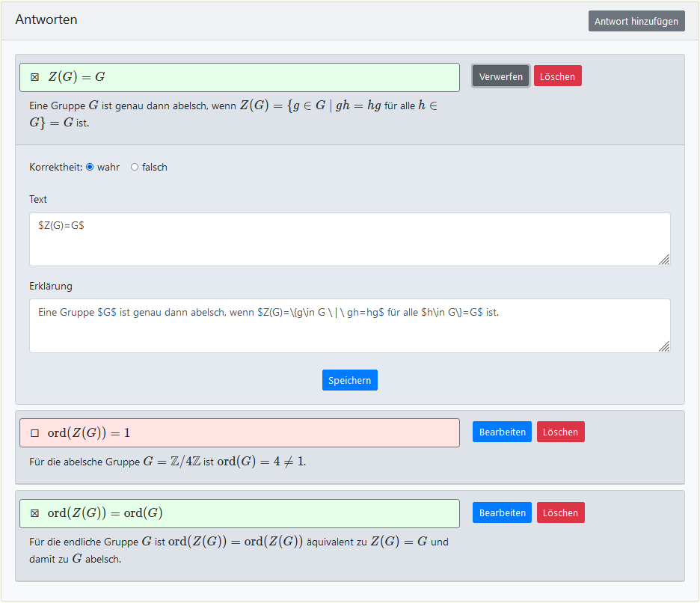Delete the Z(G)=G answer with Löschen
This screenshot has height=603, width=700.
tap(557, 76)
